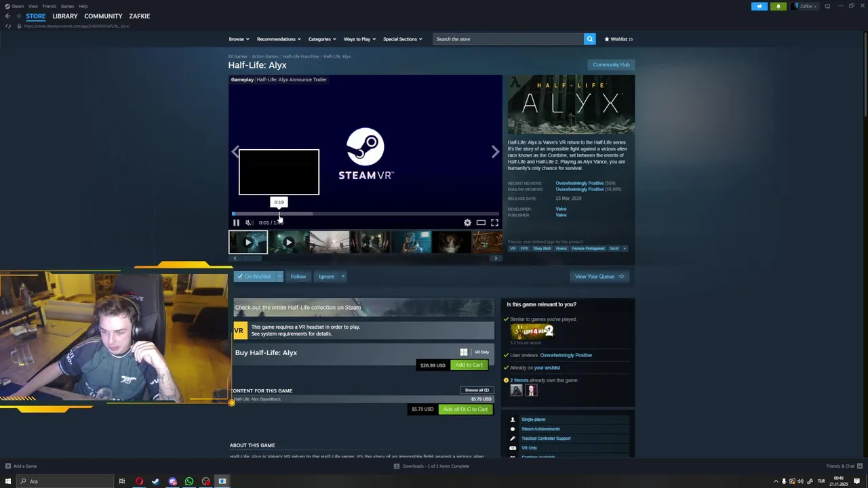Image resolution: width=868 pixels, height=488 pixels.
Task: Open the Zafkie account dropdown
Action: pos(804,6)
